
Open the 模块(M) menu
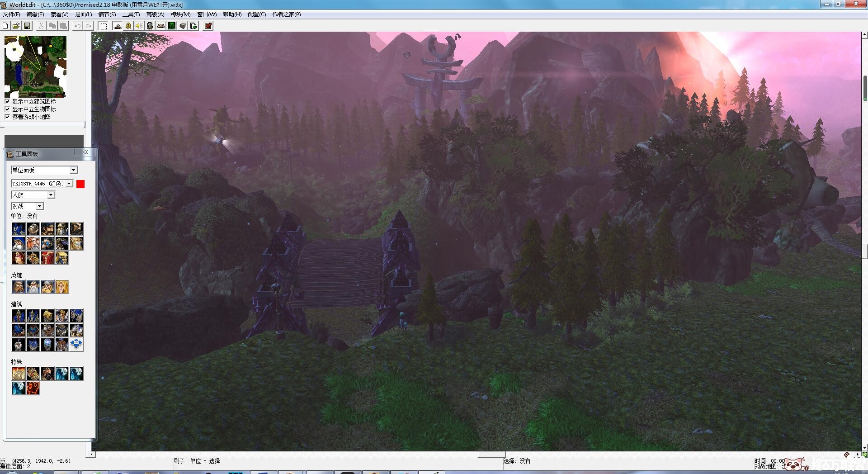pos(180,14)
